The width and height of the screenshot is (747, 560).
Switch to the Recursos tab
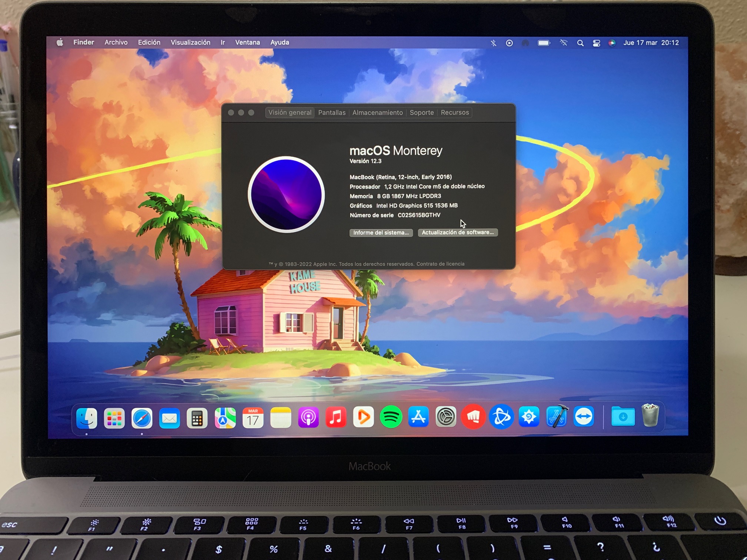(x=455, y=113)
